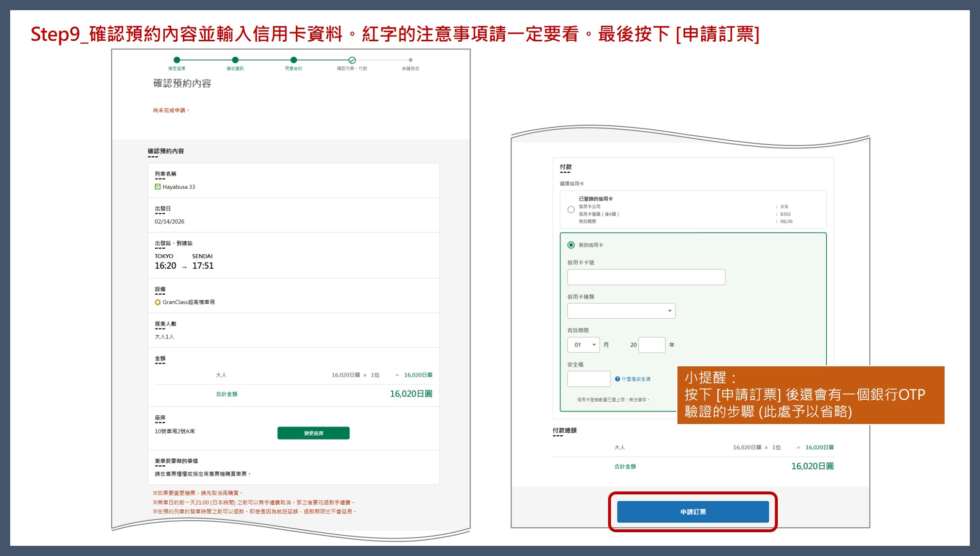Click the 確認內容、付款 step label
Image resolution: width=980 pixels, height=556 pixels.
pos(352,69)
